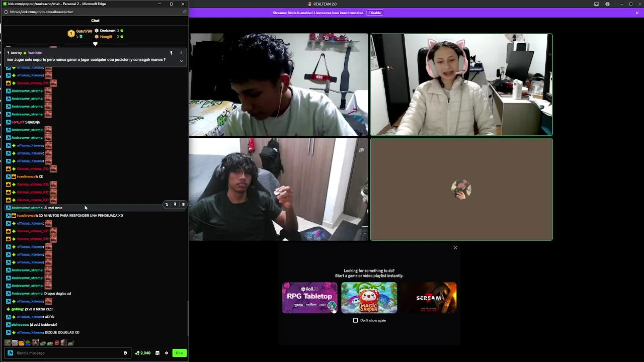
Task: Click the Hangill leaderboard entry
Action: (109, 37)
